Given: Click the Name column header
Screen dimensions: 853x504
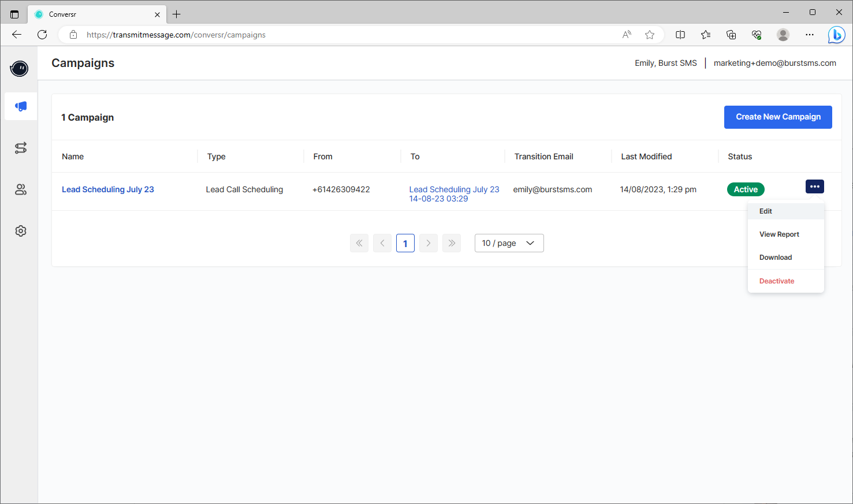Looking at the screenshot, I should 73,156.
